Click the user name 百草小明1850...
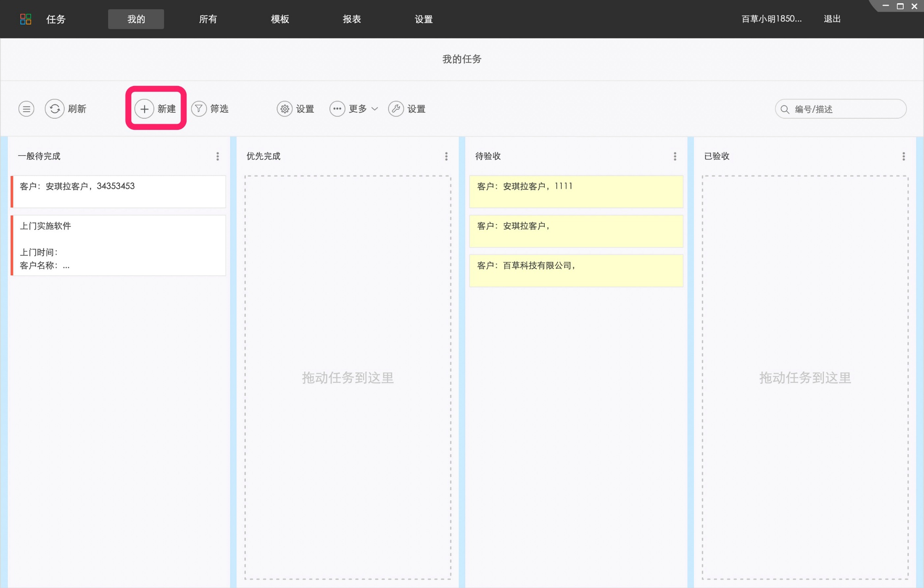This screenshot has height=588, width=924. click(x=772, y=19)
